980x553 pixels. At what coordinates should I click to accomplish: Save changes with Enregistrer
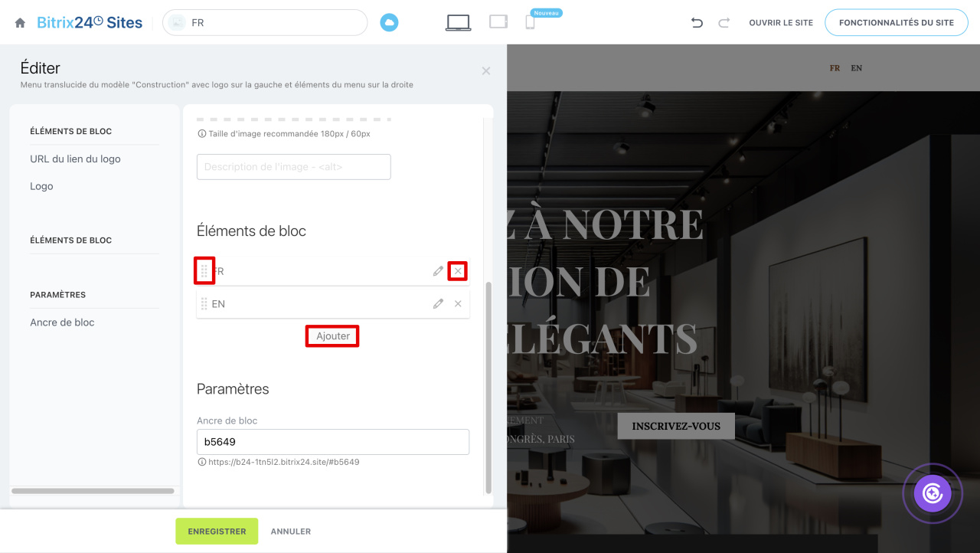[217, 532]
